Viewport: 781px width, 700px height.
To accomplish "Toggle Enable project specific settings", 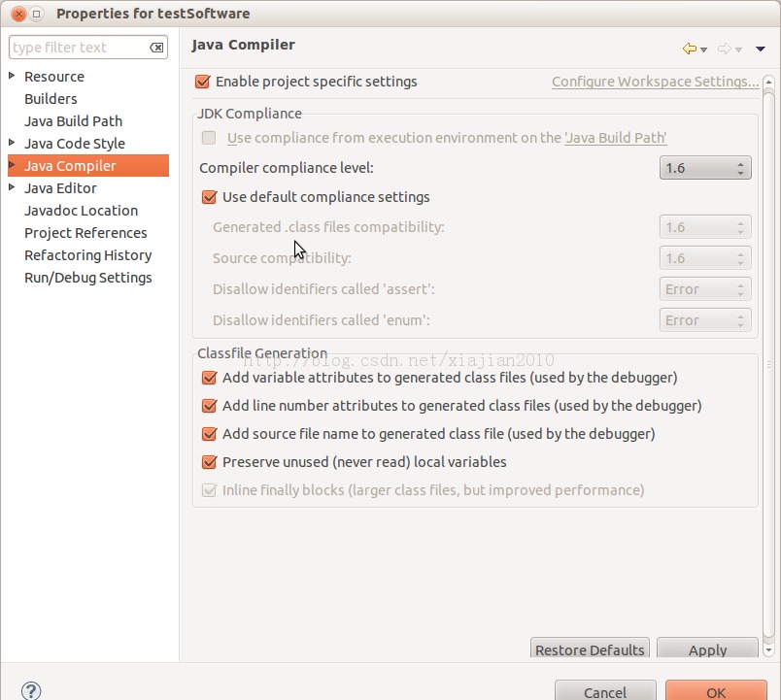I will [x=203, y=83].
